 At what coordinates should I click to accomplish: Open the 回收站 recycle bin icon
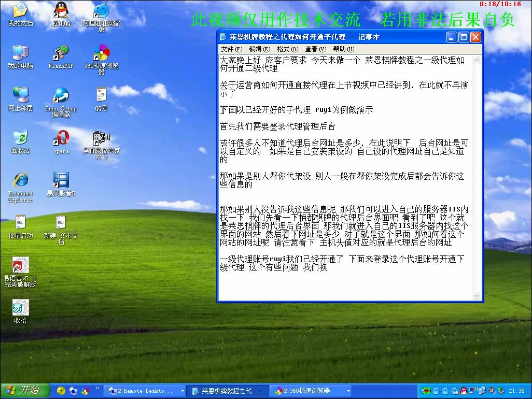click(20, 138)
